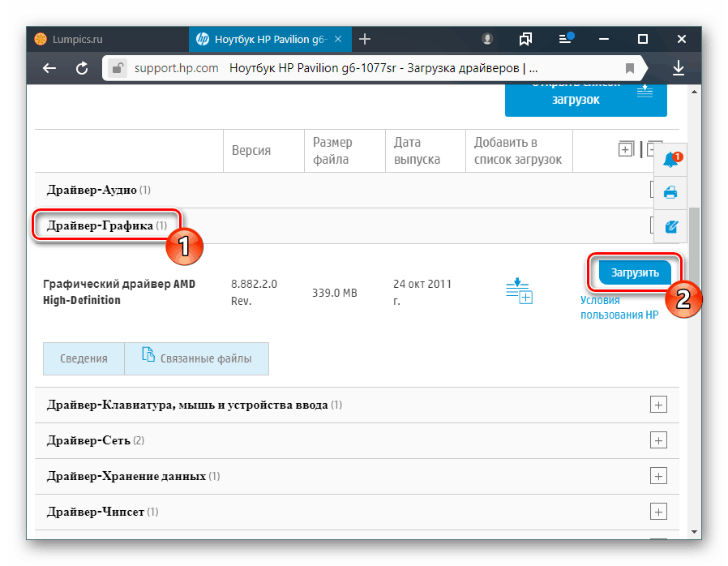Click the 339.0 MB file size
The width and height of the screenshot is (728, 566).
point(334,293)
